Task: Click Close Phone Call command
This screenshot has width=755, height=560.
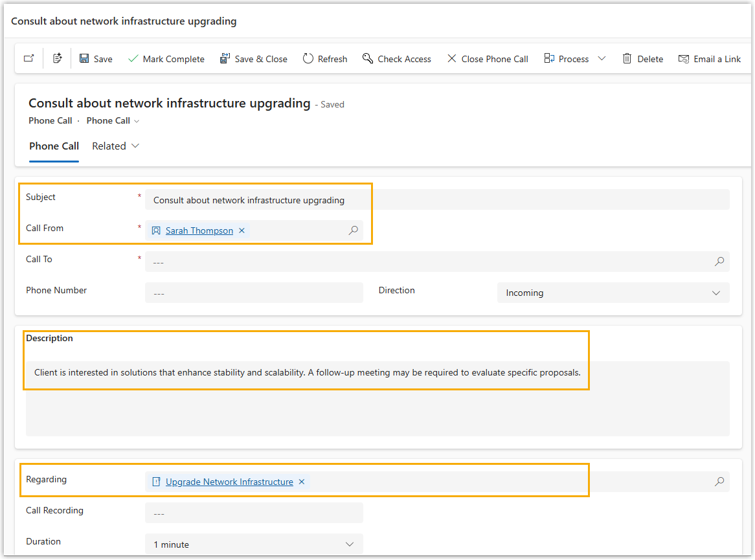Action: pyautogui.click(x=488, y=59)
